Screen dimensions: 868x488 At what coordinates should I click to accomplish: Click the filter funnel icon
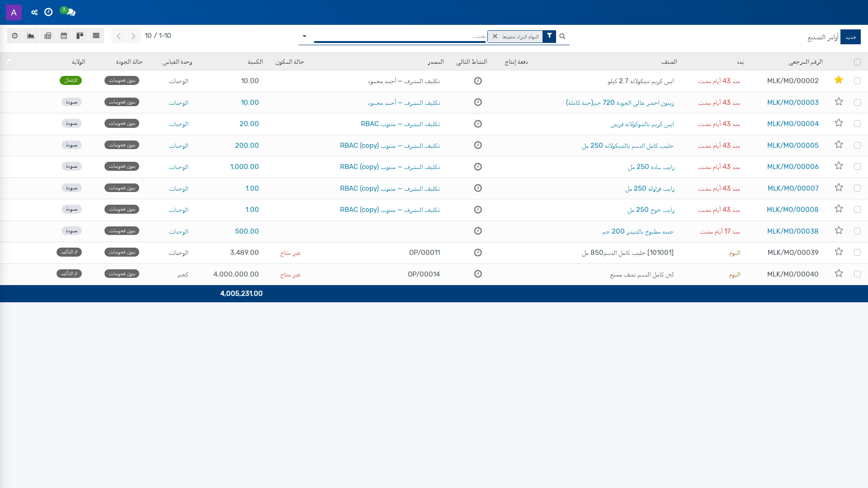[549, 36]
